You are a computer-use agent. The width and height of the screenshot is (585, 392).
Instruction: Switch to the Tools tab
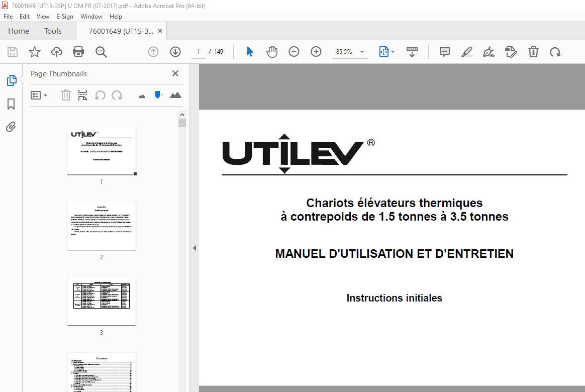[53, 31]
